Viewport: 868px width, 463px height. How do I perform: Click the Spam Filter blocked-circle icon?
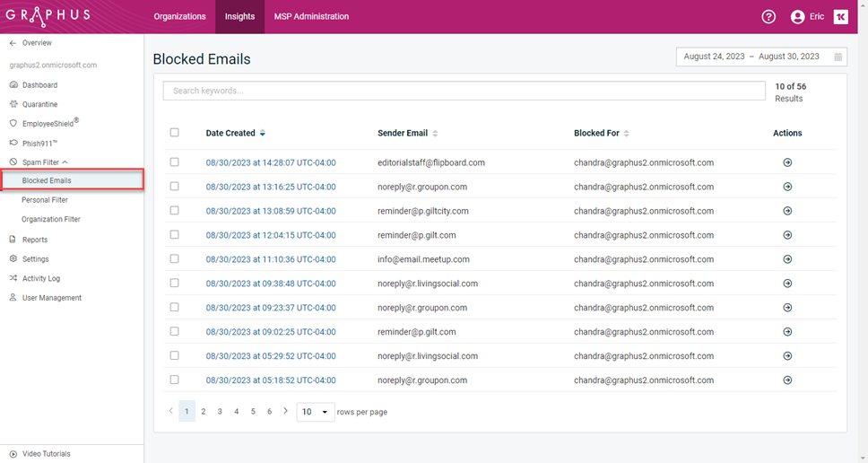coord(13,162)
